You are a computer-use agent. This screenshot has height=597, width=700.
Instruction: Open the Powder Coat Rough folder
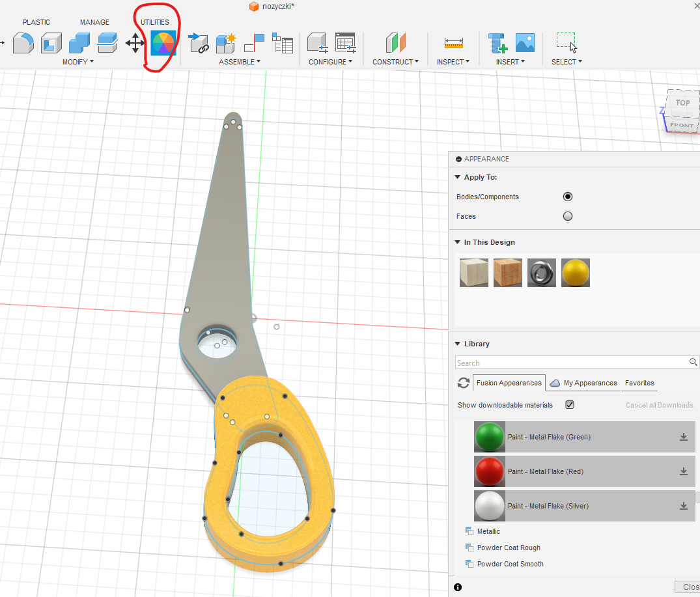point(508,548)
